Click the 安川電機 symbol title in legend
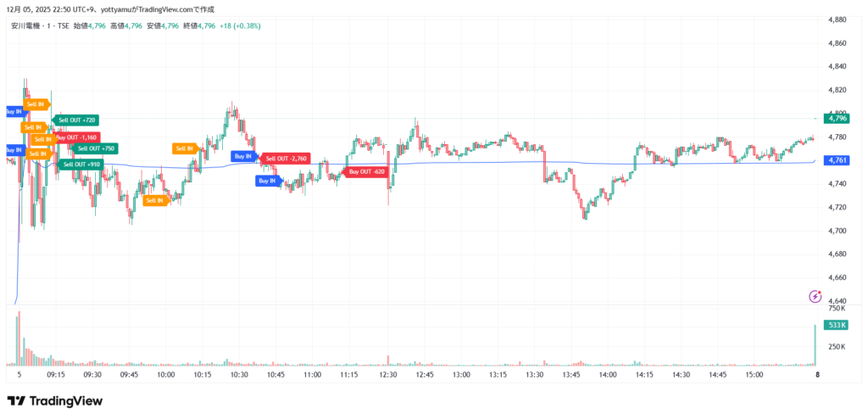868x419 pixels. (27, 25)
